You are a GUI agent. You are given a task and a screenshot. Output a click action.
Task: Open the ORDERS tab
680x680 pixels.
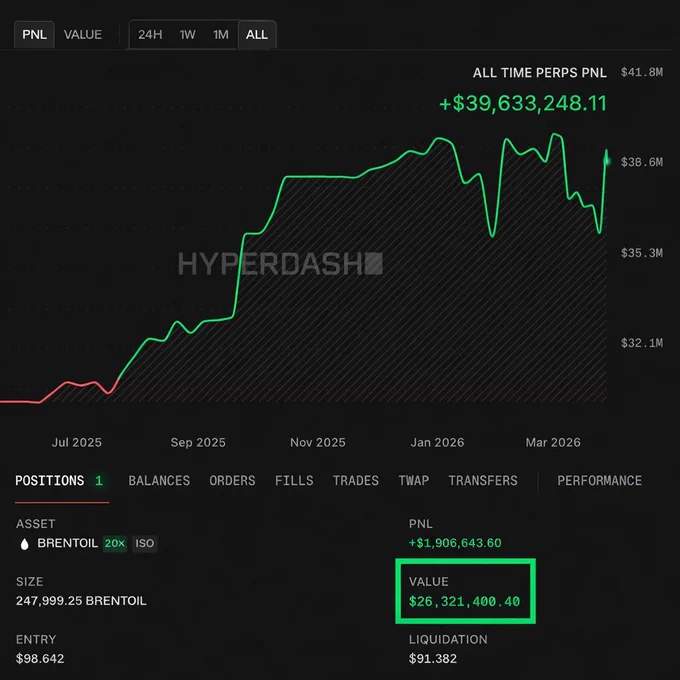coord(232,481)
